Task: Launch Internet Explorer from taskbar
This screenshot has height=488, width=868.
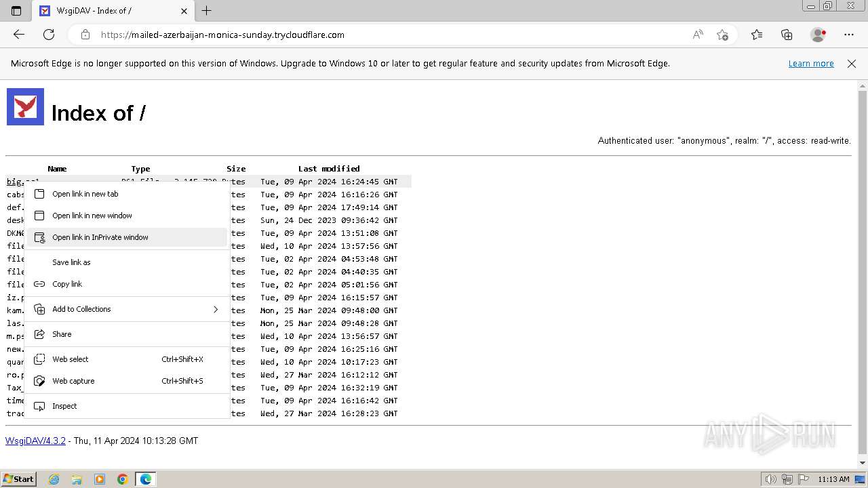Action: tap(54, 479)
